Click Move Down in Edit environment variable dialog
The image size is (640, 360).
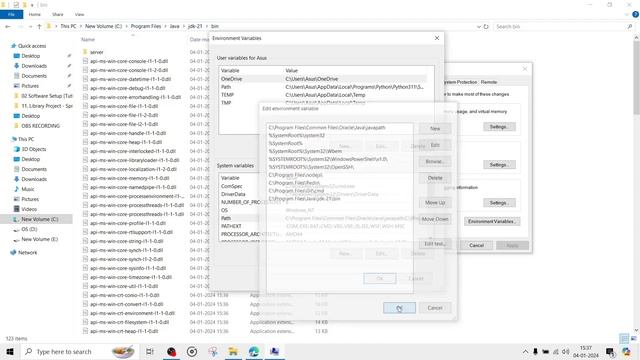coord(435,219)
